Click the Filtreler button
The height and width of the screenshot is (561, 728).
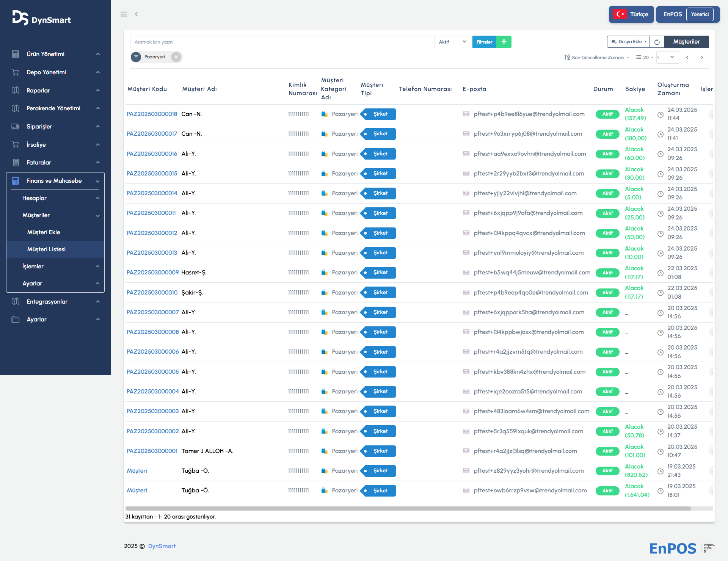[x=484, y=42]
